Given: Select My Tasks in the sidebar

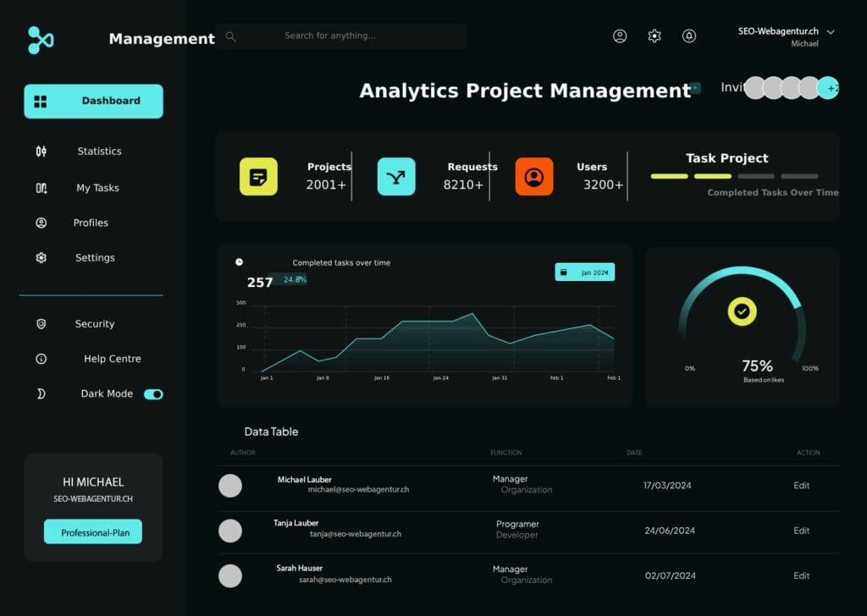Looking at the screenshot, I should [x=97, y=188].
